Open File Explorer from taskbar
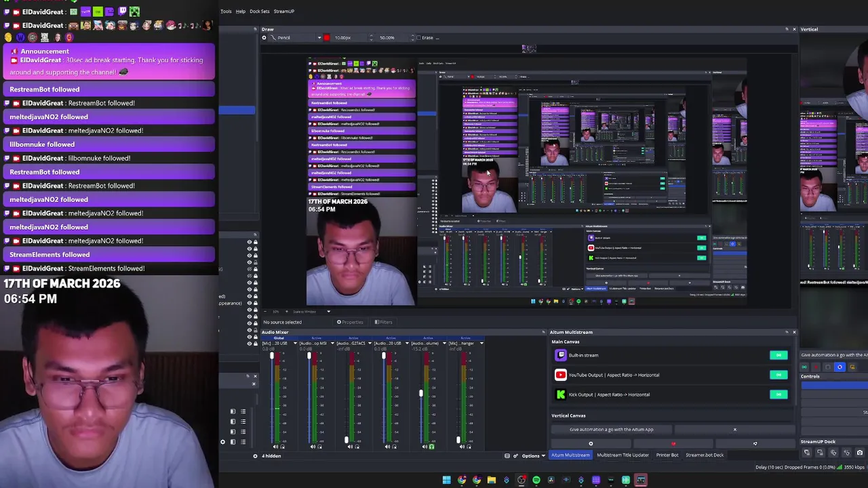 tap(492, 480)
